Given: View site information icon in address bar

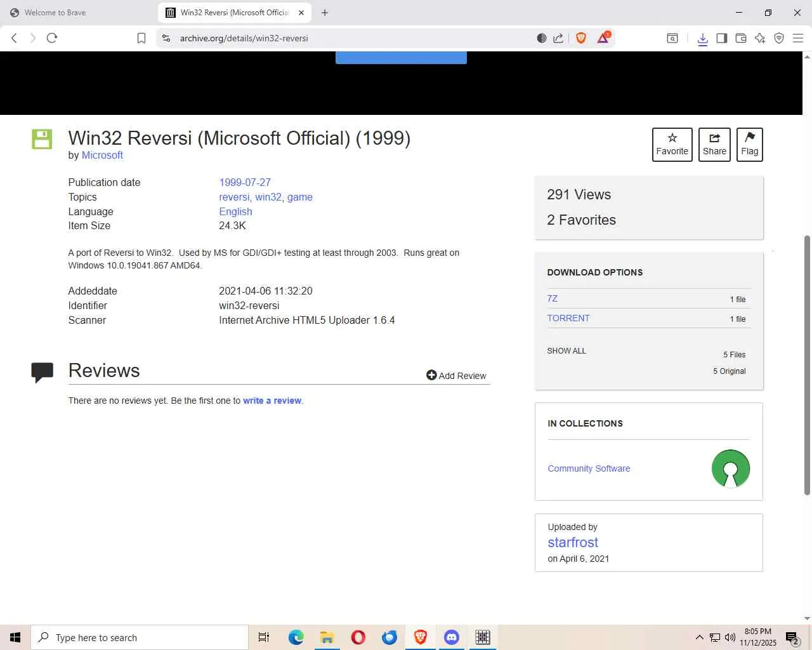Looking at the screenshot, I should pyautogui.click(x=166, y=38).
